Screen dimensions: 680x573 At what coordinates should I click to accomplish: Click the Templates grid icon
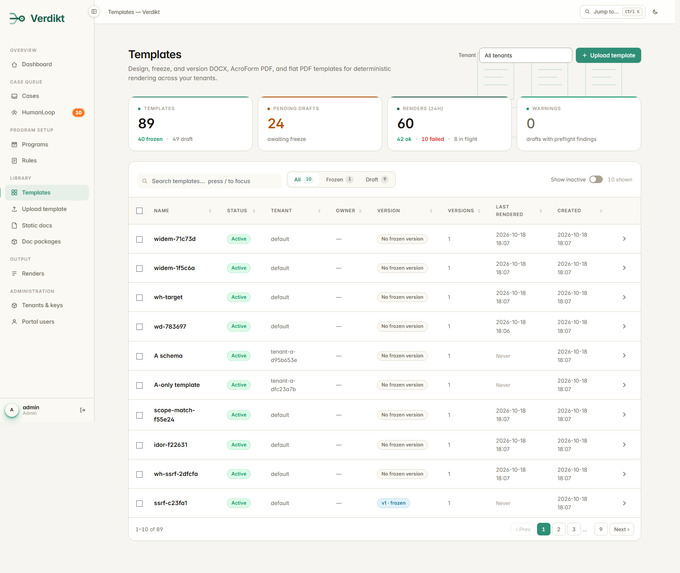[14, 193]
